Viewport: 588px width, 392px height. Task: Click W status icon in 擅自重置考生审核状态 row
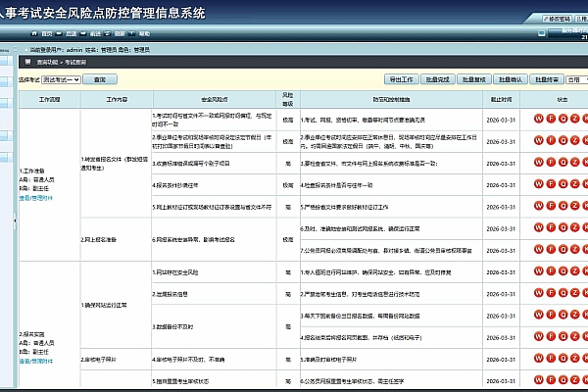pos(538,380)
